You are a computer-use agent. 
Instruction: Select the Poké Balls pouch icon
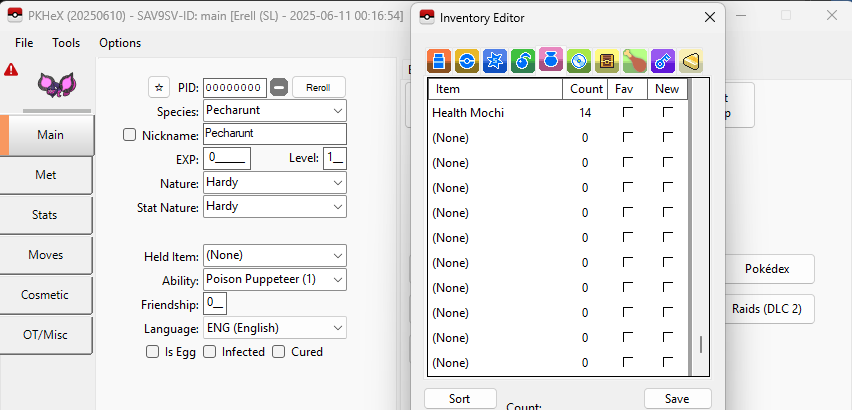pos(465,62)
